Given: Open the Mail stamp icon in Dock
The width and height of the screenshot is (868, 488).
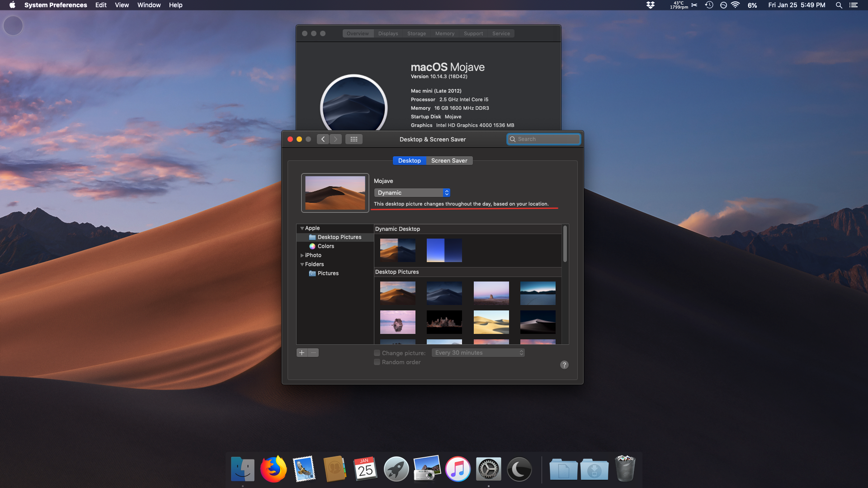Looking at the screenshot, I should 304,469.
